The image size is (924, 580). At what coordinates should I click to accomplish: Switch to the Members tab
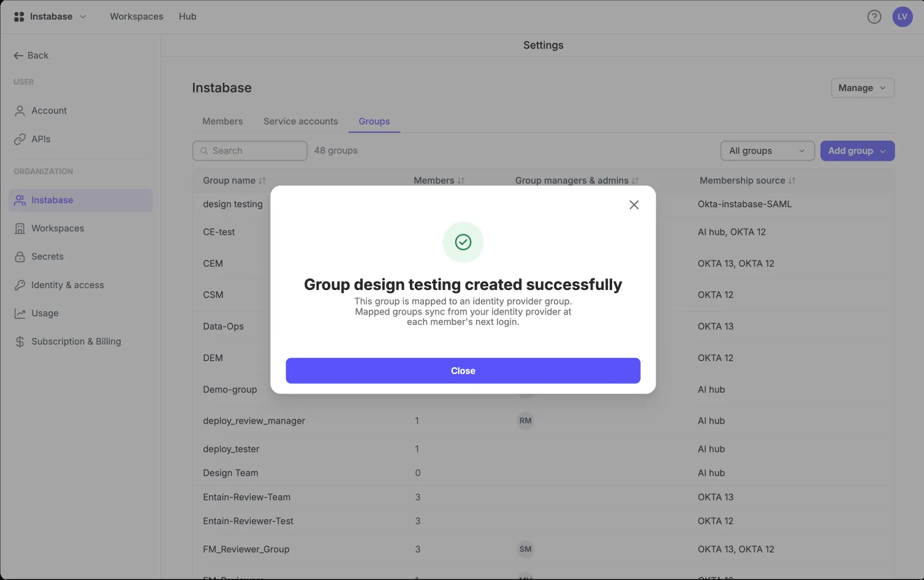222,121
